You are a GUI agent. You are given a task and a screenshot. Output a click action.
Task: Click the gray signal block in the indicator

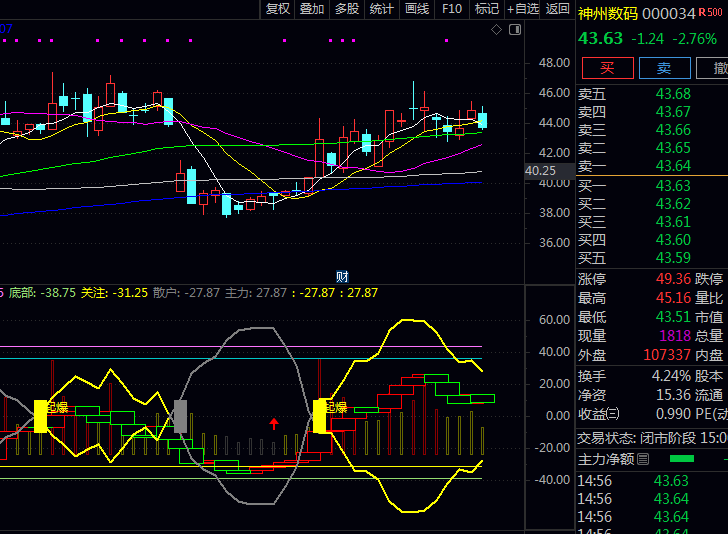click(x=181, y=415)
